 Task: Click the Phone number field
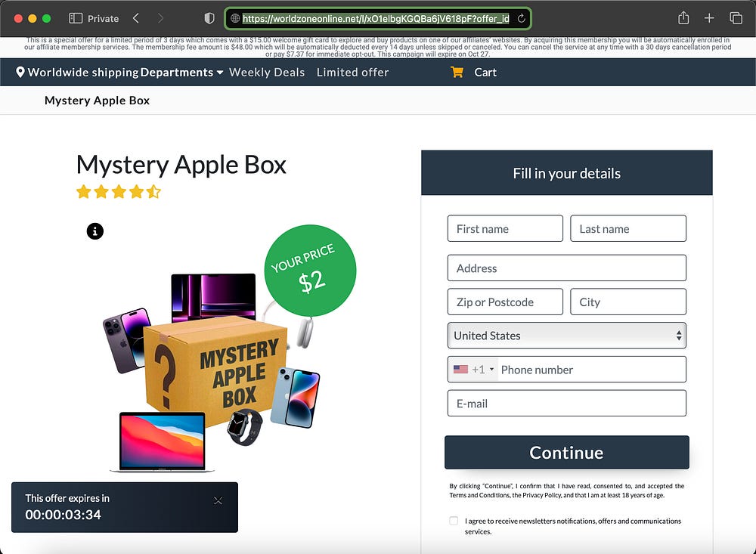click(592, 370)
